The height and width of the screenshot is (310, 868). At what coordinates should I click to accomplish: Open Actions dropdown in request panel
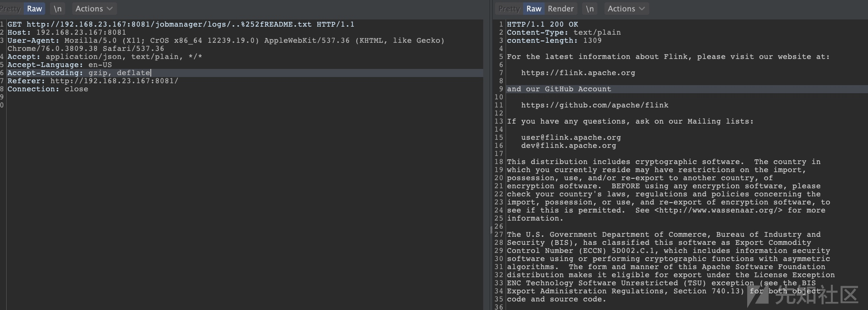coord(94,9)
